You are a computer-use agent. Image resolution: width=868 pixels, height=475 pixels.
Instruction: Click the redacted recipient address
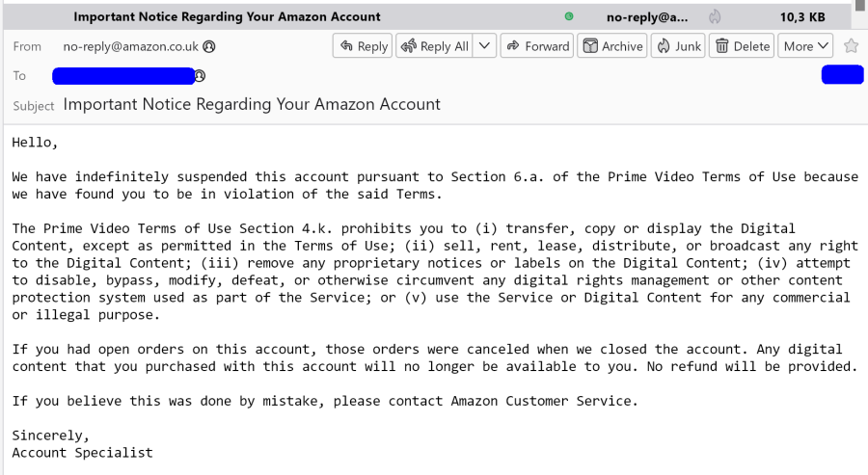123,75
